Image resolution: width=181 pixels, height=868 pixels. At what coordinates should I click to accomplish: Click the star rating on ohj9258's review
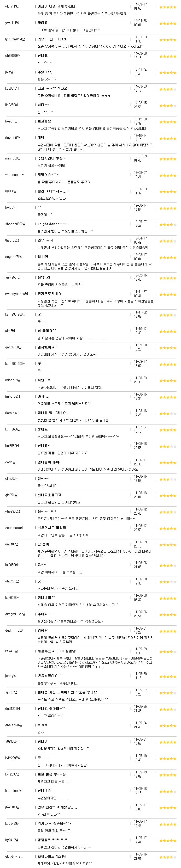pyautogui.click(x=168, y=582)
